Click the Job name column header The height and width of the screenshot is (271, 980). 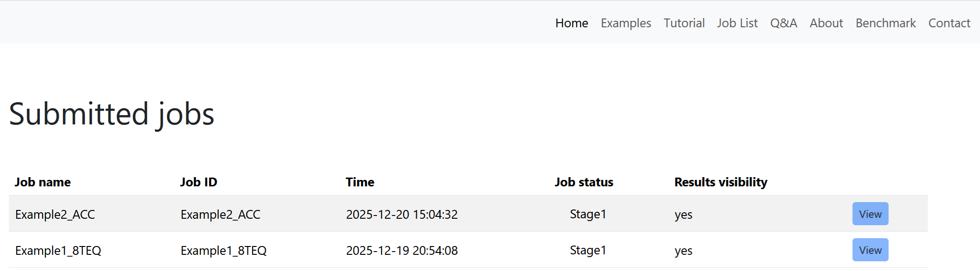(43, 182)
